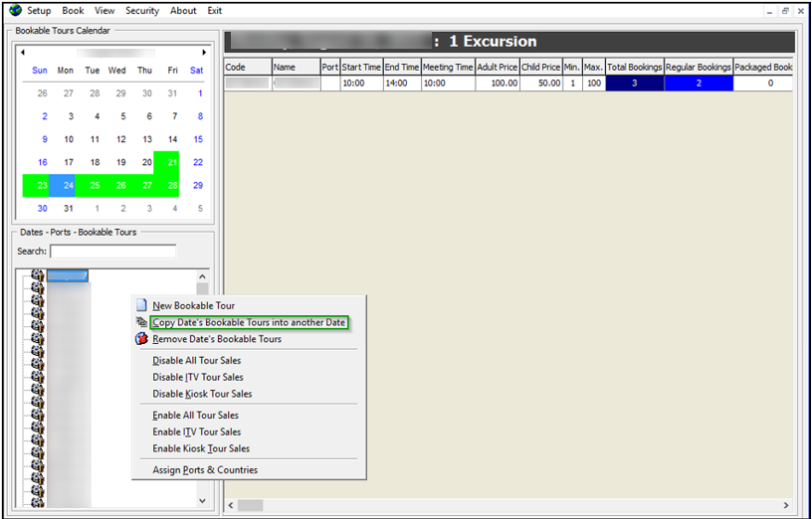The height and width of the screenshot is (519, 812).
Task: Click the copy icon beside Copy Date's Bookable Tours
Action: [141, 322]
